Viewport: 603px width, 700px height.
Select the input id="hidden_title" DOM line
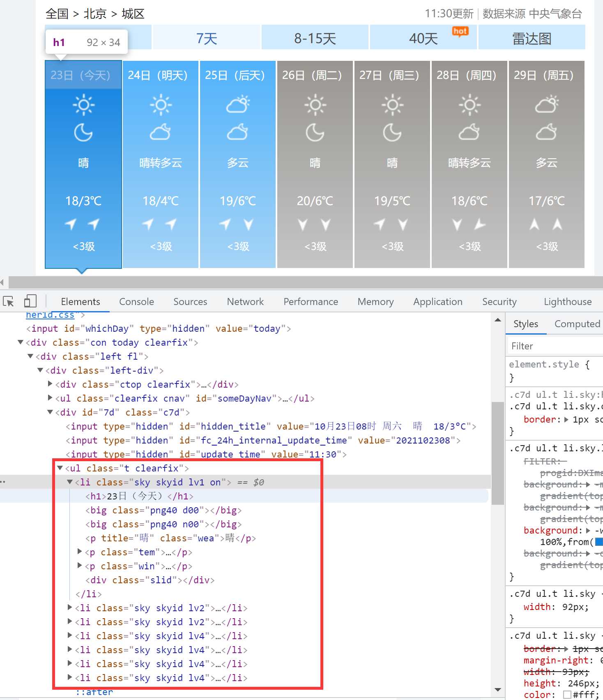coord(271,426)
